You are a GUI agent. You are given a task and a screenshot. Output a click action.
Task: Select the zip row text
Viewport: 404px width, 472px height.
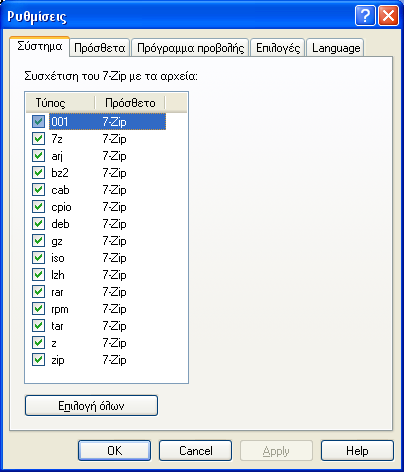[x=58, y=360]
